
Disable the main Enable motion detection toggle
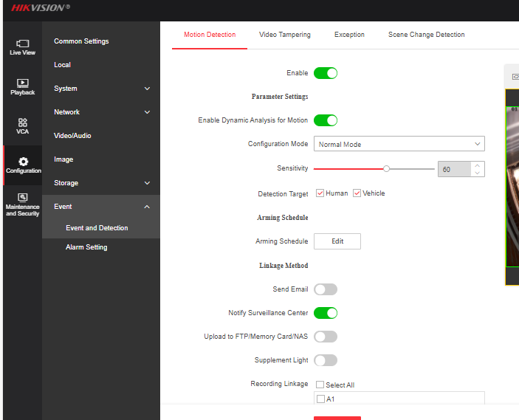(325, 73)
